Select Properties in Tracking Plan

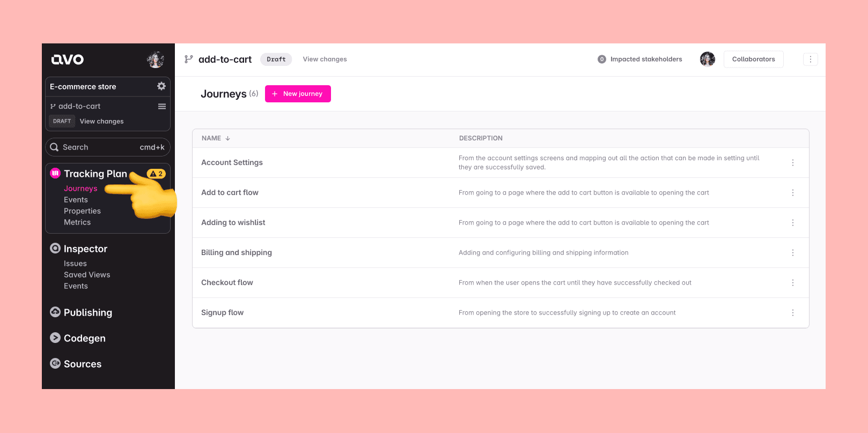click(82, 211)
